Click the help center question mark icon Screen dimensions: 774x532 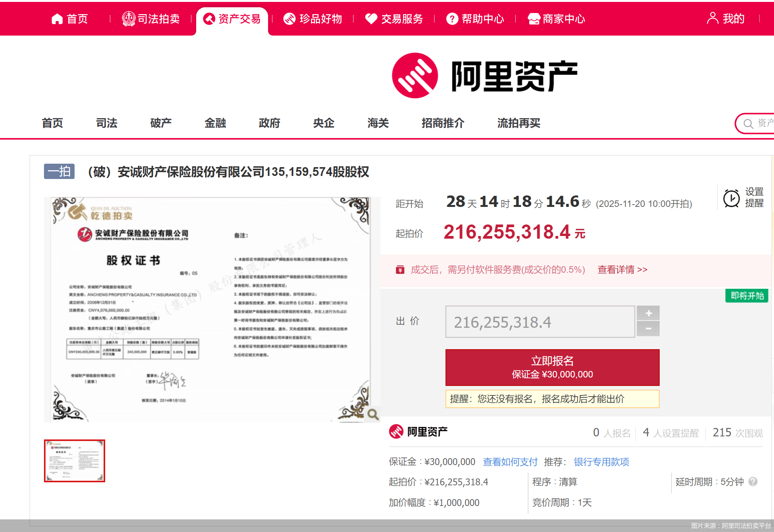click(452, 19)
